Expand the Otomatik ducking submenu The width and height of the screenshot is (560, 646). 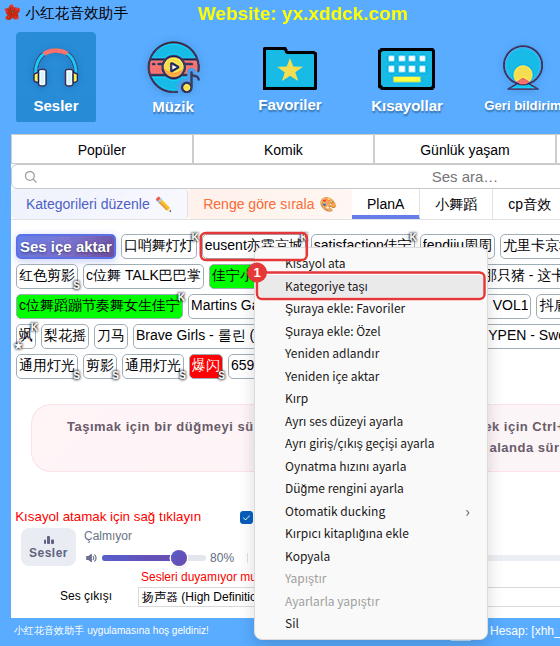point(371,512)
